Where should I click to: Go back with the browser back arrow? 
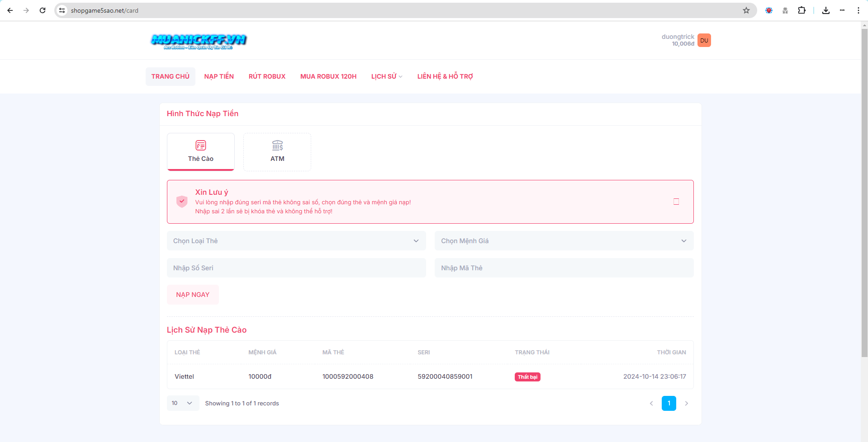tap(10, 10)
